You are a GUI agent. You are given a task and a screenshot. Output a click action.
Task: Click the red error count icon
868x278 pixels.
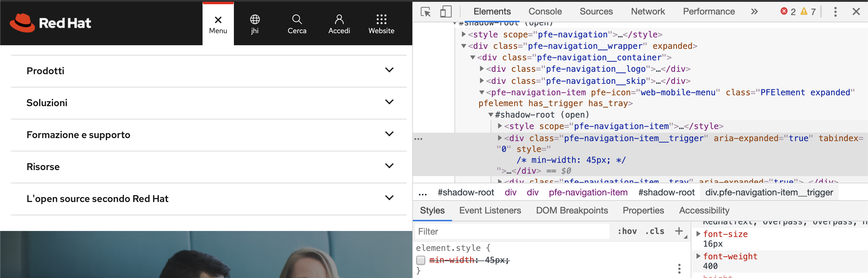[784, 11]
